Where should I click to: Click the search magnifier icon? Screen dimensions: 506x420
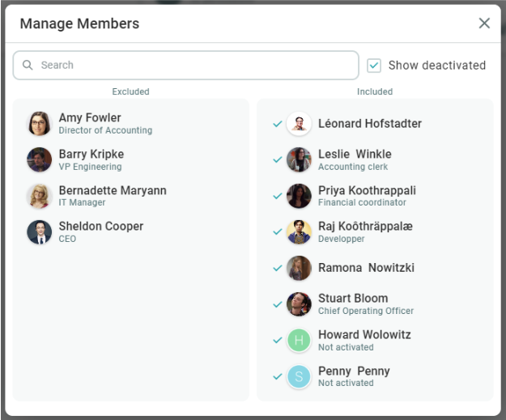coord(28,66)
